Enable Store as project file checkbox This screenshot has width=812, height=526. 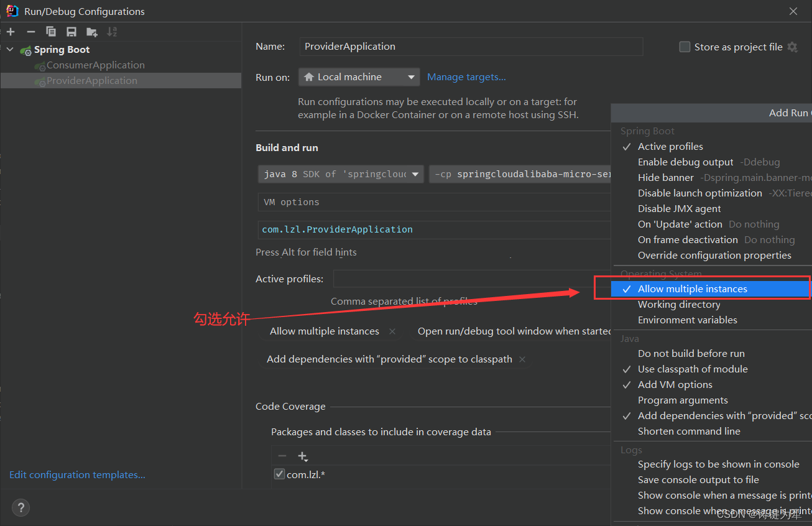[685, 47]
